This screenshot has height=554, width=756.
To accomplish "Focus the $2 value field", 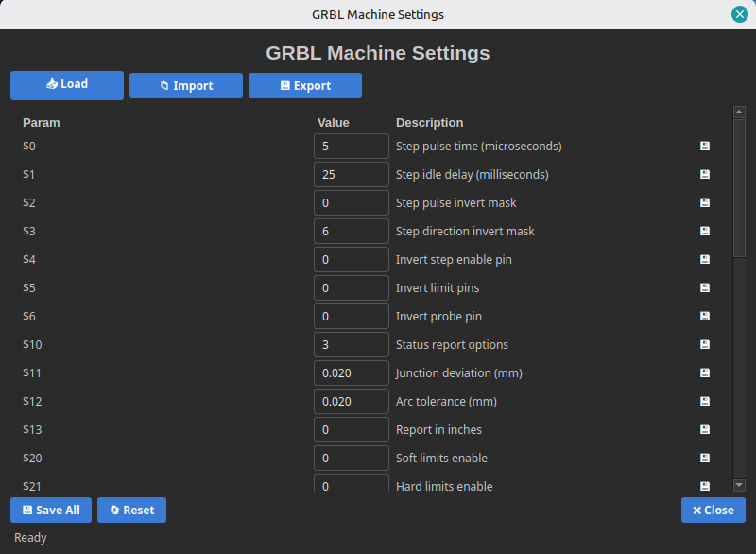I will point(352,203).
